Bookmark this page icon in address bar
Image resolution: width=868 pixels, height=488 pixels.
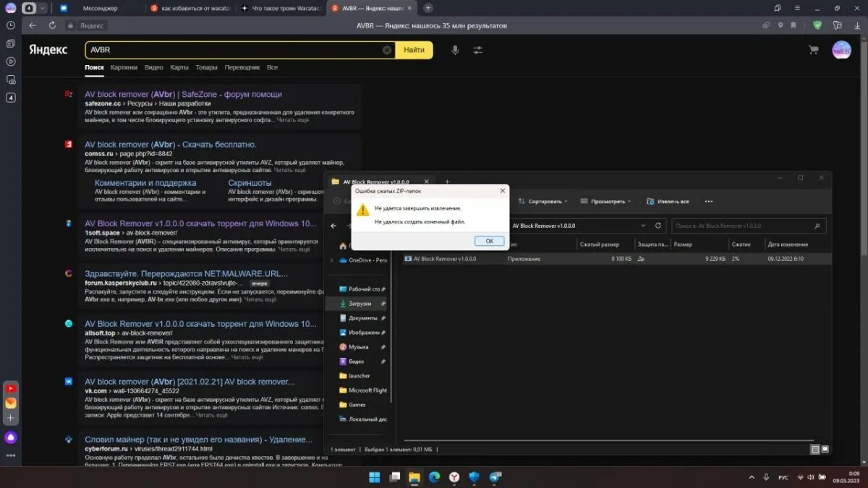[x=793, y=25]
